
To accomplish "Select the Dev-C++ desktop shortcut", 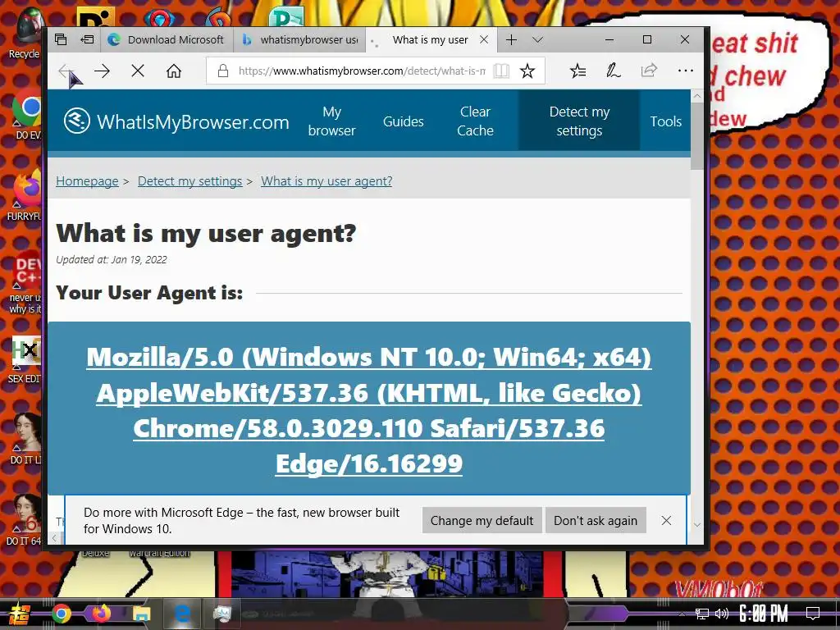I will 25,283.
